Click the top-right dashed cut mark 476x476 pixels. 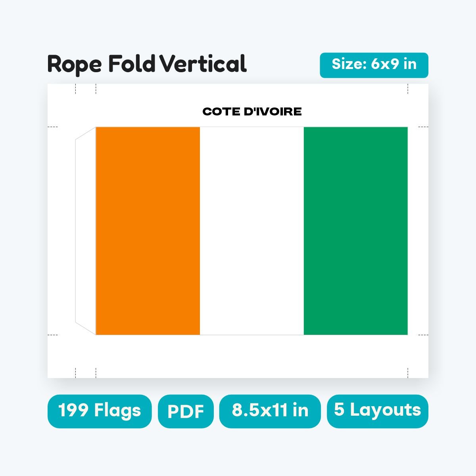[x=408, y=89]
